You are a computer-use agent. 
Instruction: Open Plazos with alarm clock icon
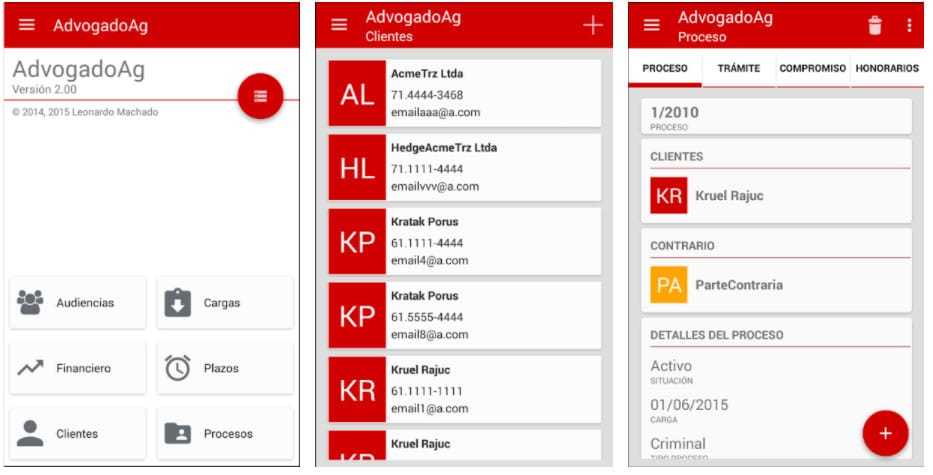[225, 368]
